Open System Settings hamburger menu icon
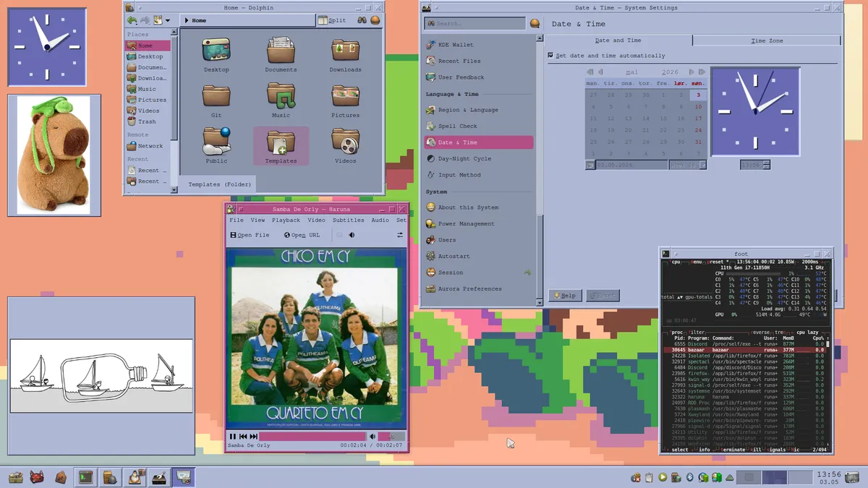The image size is (868, 488). click(535, 24)
